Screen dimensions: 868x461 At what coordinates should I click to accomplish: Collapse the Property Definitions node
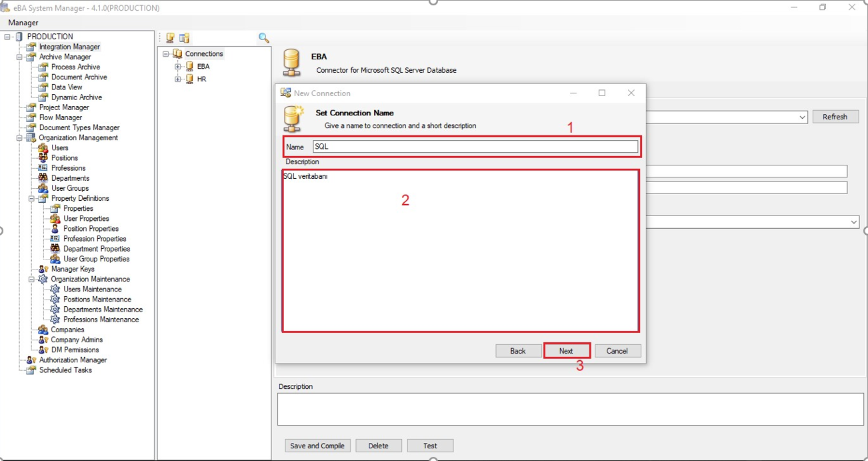31,198
